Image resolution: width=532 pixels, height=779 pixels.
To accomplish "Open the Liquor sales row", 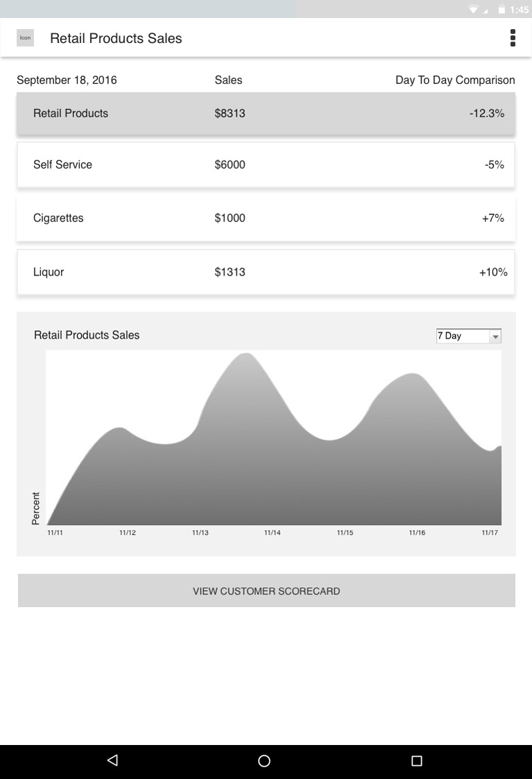I will tap(266, 272).
